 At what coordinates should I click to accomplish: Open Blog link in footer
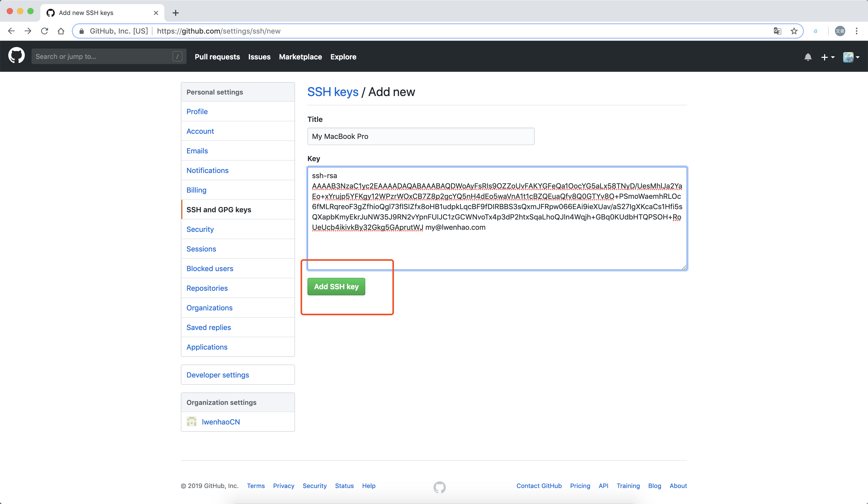coord(654,486)
